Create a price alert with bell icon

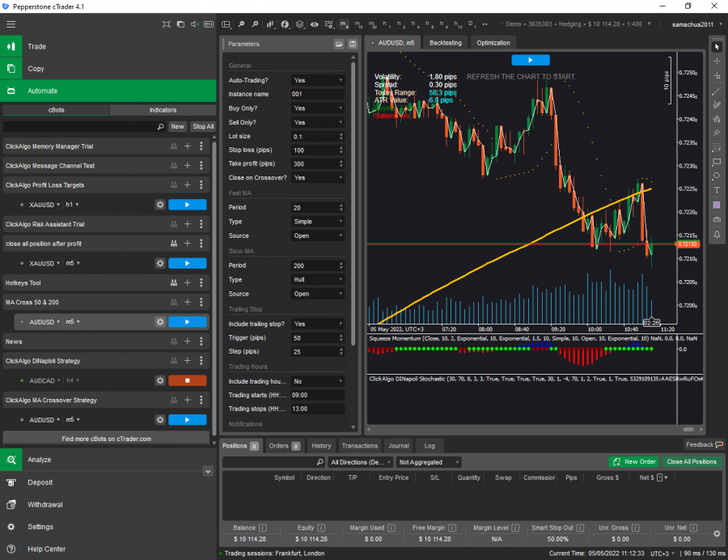tap(717, 235)
